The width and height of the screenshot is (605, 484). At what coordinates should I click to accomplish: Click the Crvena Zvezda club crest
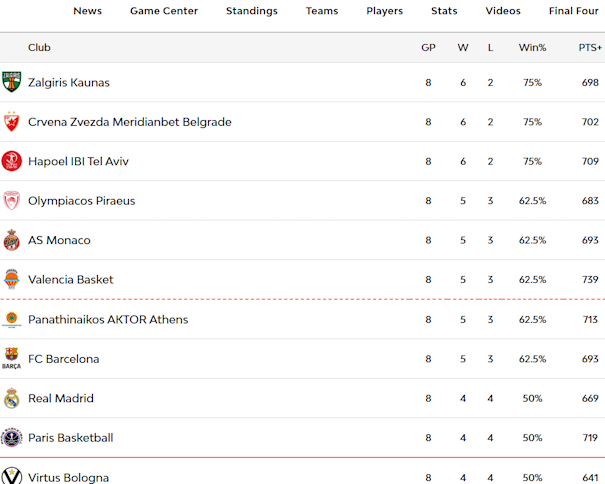tap(11, 122)
